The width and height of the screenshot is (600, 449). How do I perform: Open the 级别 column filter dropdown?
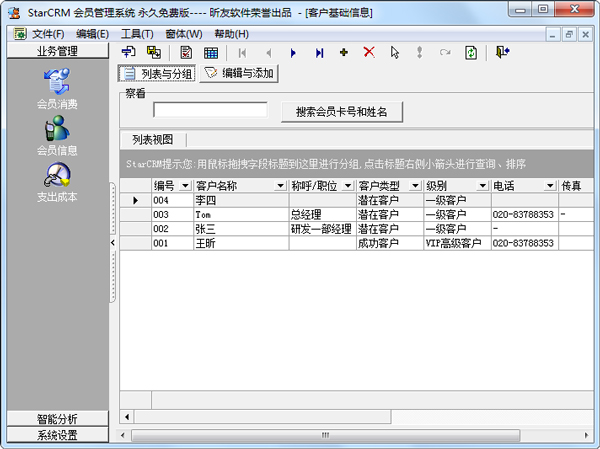(482, 186)
